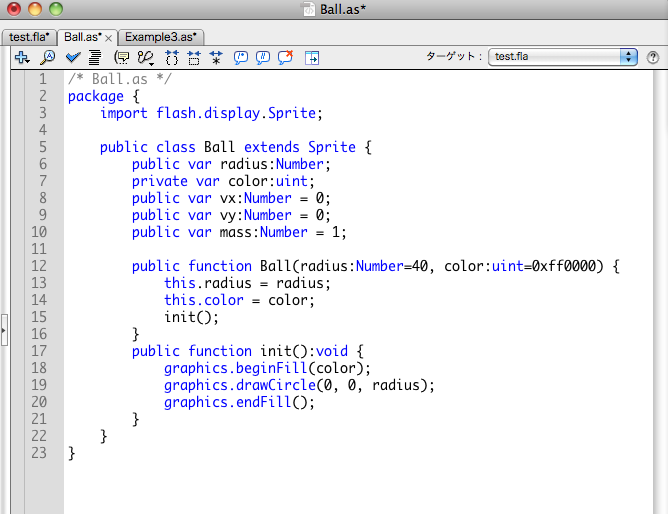Remove the comment using the toolbar icon
The width and height of the screenshot is (668, 514).
(285, 58)
